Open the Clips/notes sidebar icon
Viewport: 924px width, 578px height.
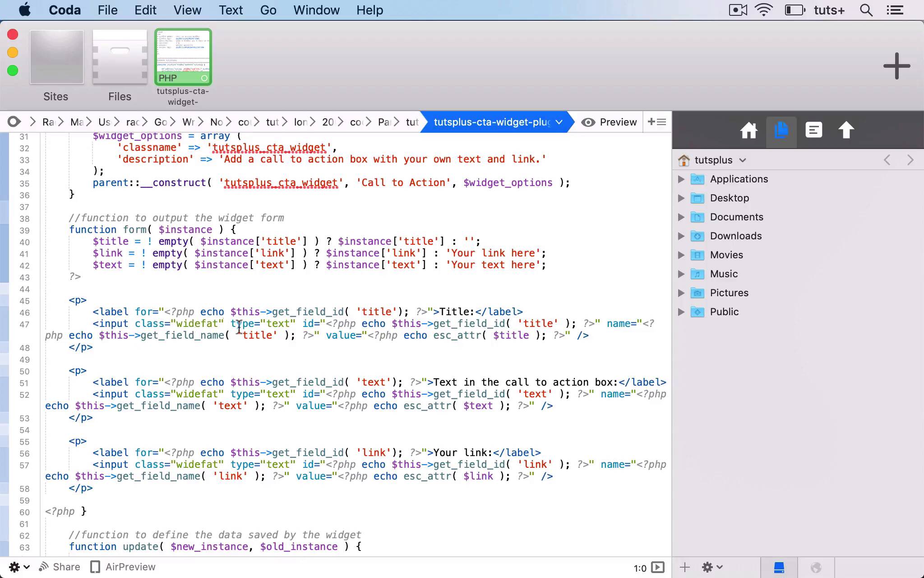pos(813,131)
